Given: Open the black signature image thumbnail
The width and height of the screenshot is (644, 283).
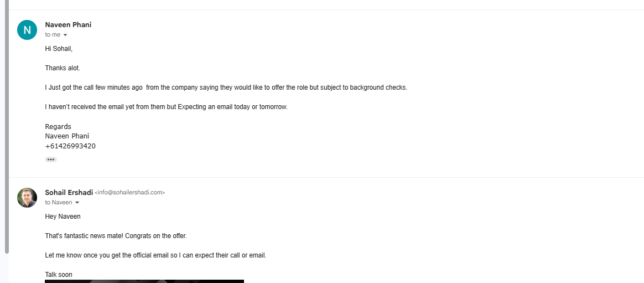Looking at the screenshot, I should (x=144, y=281).
